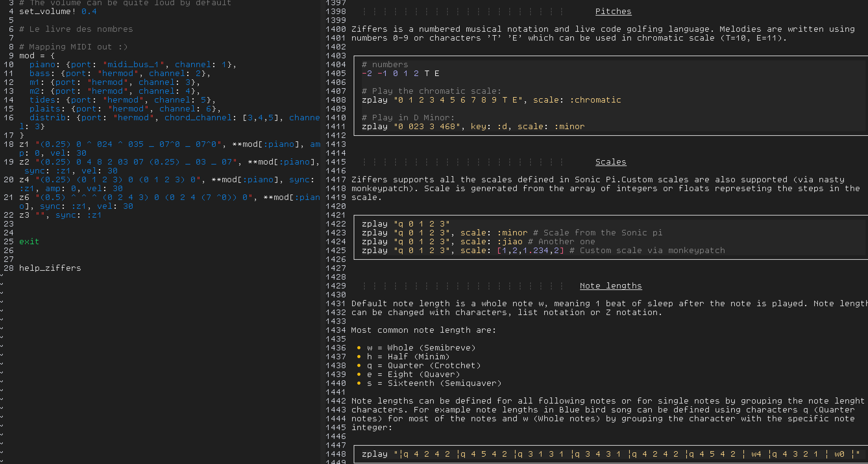Viewport: 868px width, 464px height.
Task: Click 'scale: :jiao' in Scales code block
Action: (491, 242)
